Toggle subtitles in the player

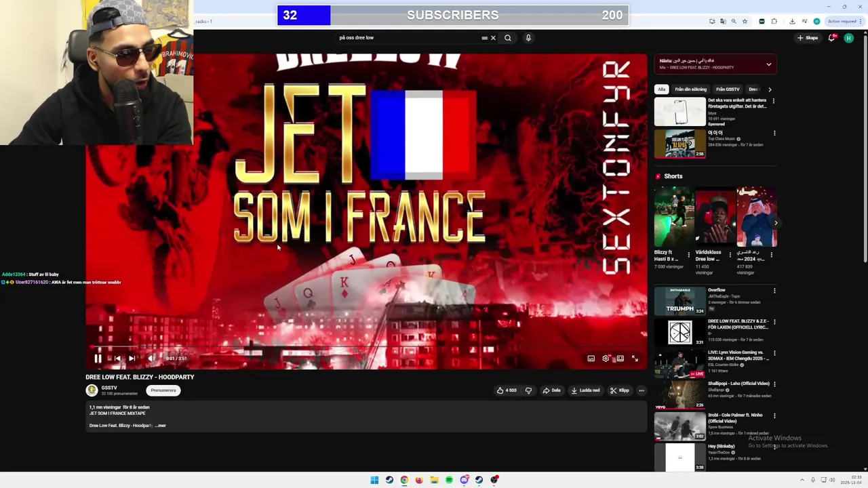pyautogui.click(x=591, y=359)
